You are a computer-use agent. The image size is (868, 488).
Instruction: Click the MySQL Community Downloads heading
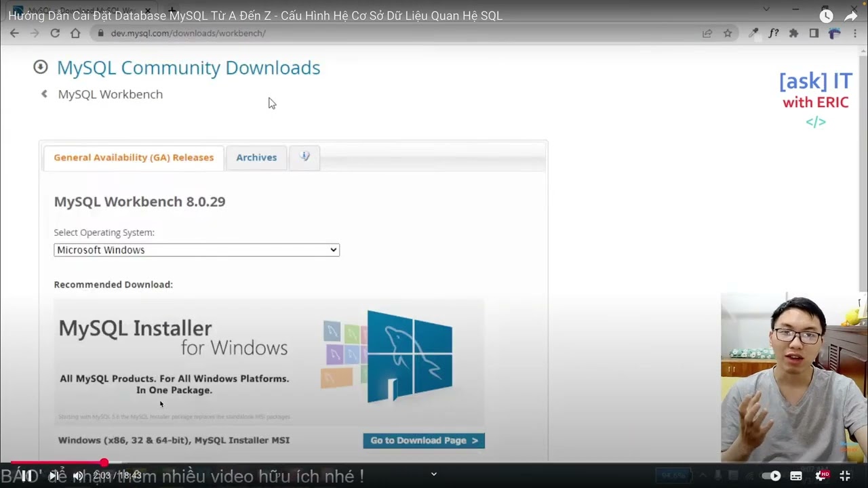[189, 67]
